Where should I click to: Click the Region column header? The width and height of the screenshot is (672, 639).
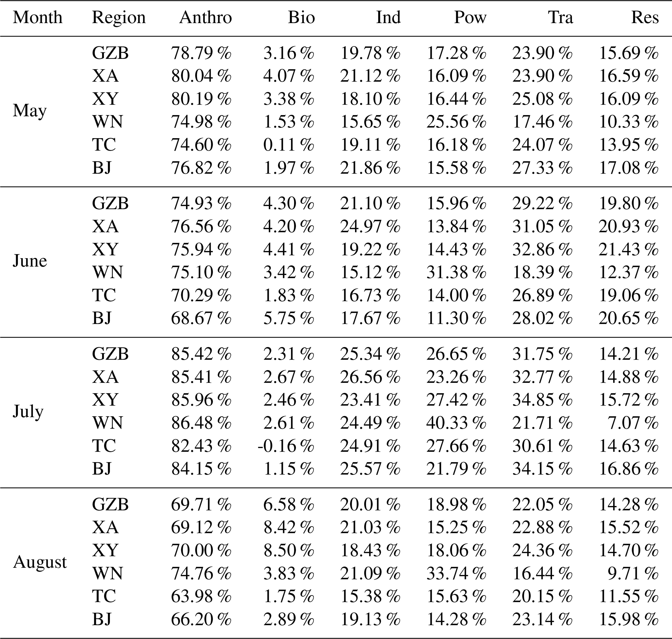click(x=119, y=17)
